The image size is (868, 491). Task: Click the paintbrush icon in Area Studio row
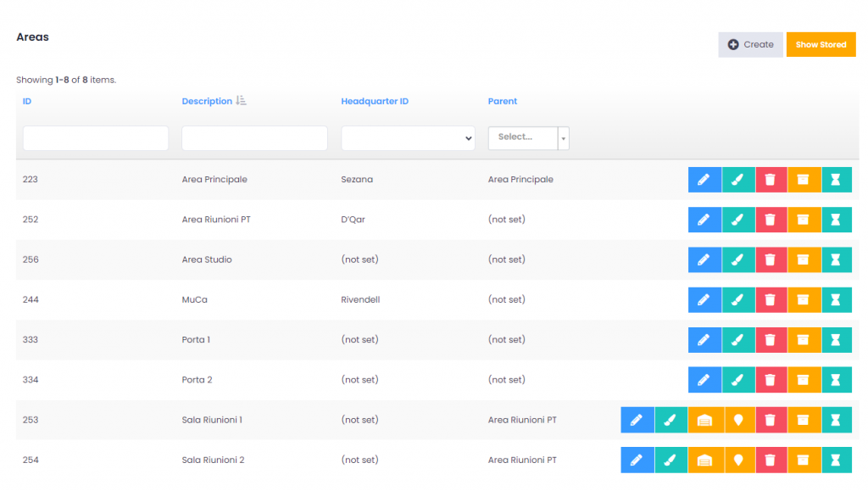737,259
